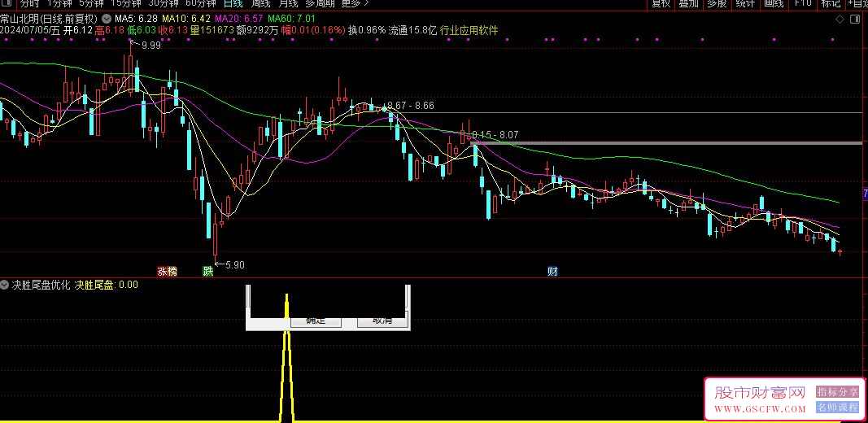
Task: Click the blue 财 marker
Action: point(552,271)
